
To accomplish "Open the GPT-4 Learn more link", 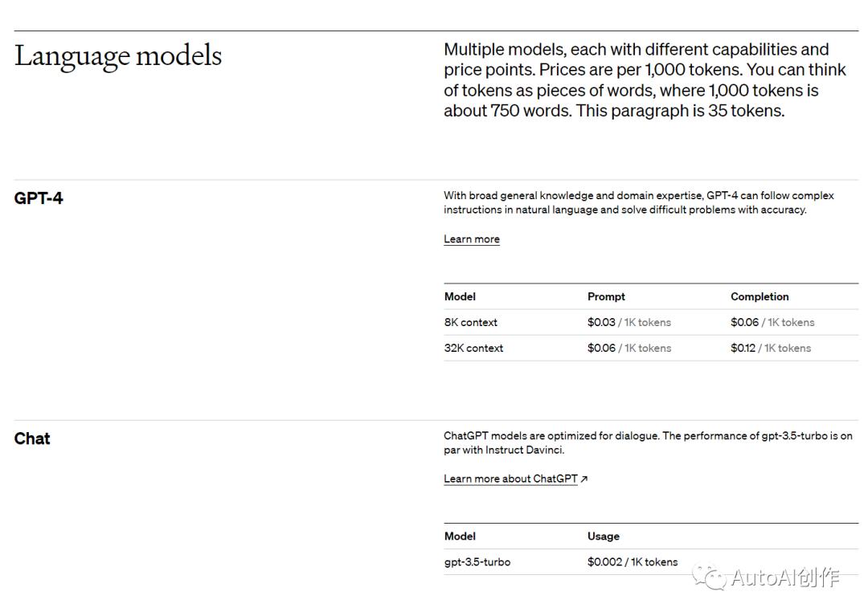I will pyautogui.click(x=472, y=239).
